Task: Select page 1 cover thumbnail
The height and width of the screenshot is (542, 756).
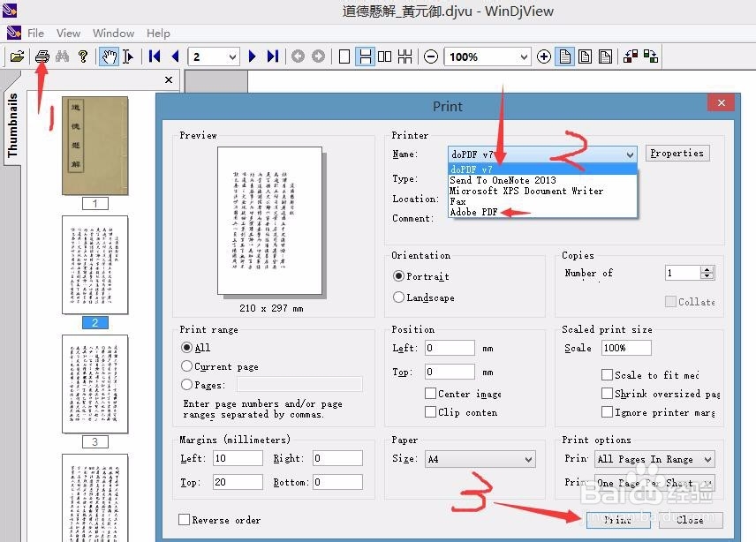Action: pos(95,146)
